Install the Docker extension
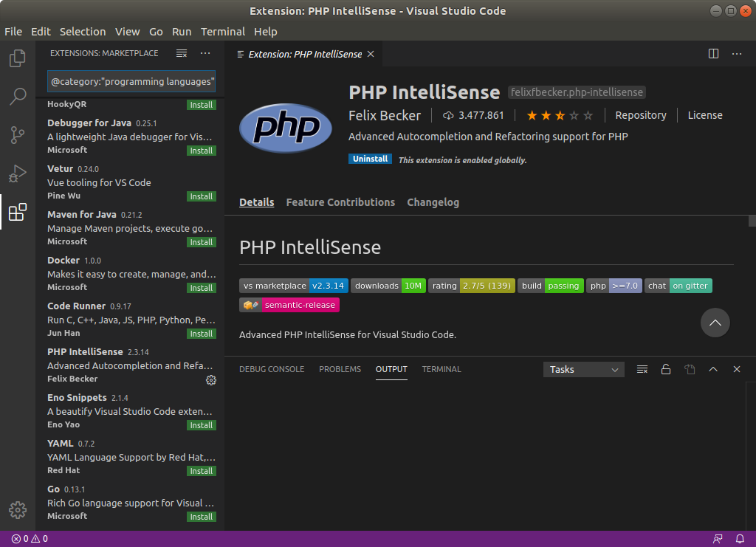Viewport: 756px width, 547px height. point(202,288)
